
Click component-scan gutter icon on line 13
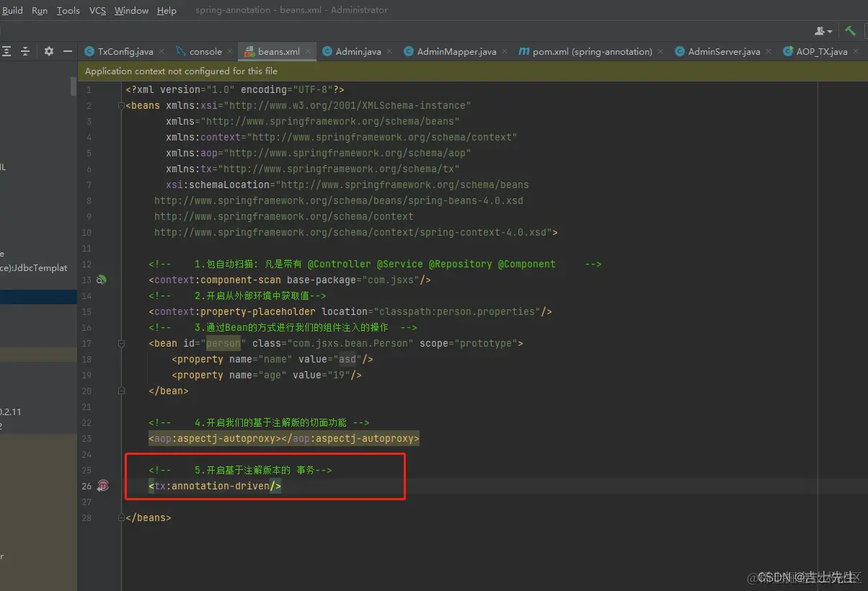pos(102,280)
